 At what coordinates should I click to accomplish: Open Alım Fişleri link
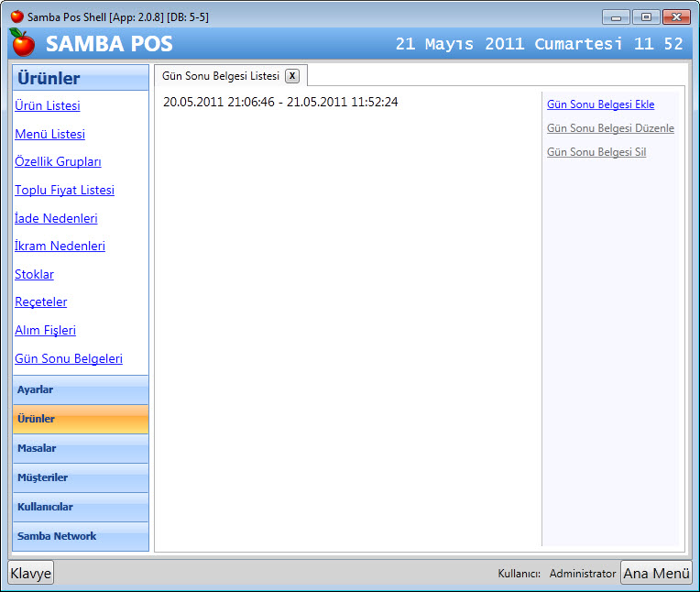point(45,331)
